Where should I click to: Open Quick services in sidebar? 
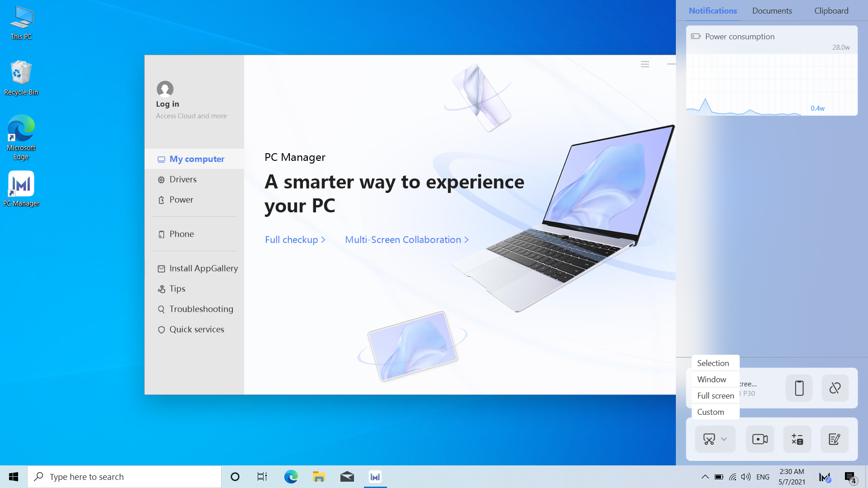(x=194, y=329)
